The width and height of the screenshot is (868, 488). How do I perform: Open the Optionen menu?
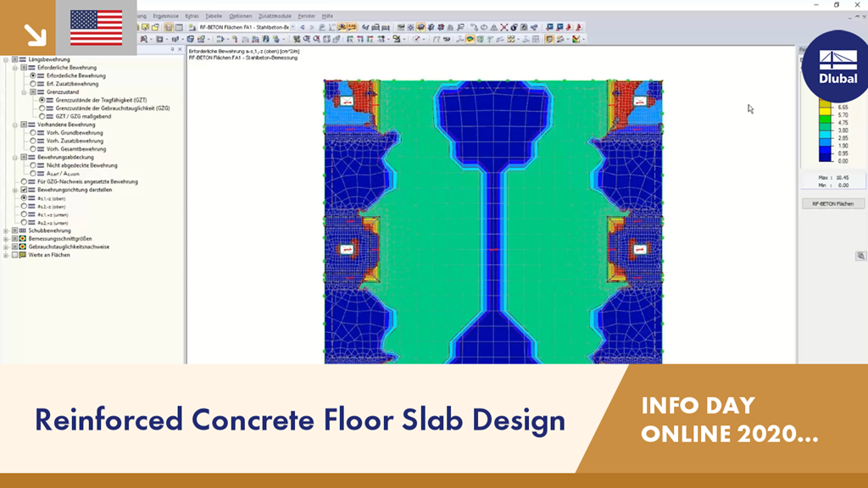click(240, 16)
